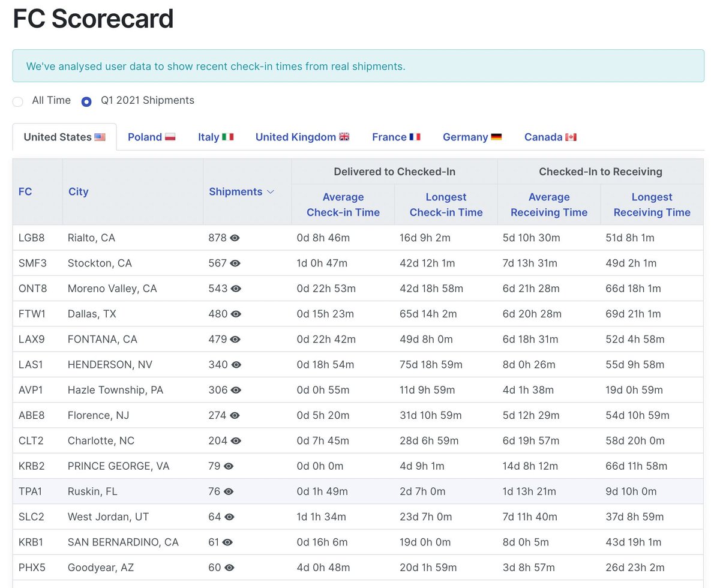The width and height of the screenshot is (720, 588).
Task: Click eye icon next to 61 shipments
Action: 227,542
